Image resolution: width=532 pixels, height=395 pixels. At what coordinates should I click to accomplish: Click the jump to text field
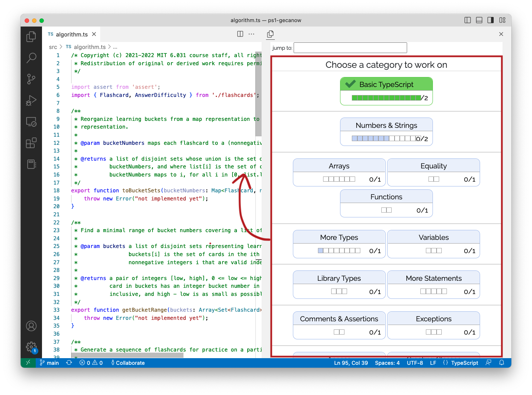tap(350, 48)
